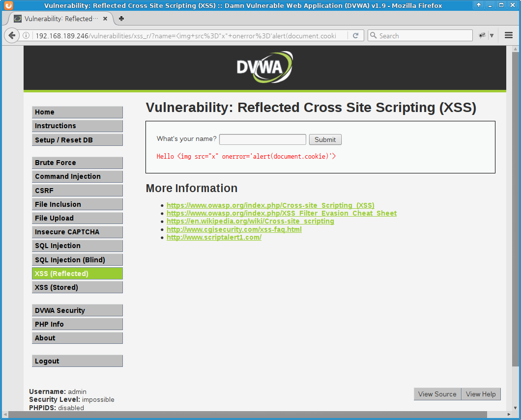Open OWASP XSS Filter Evasion Cheat Sheet link
This screenshot has height=420, width=521.
click(282, 213)
